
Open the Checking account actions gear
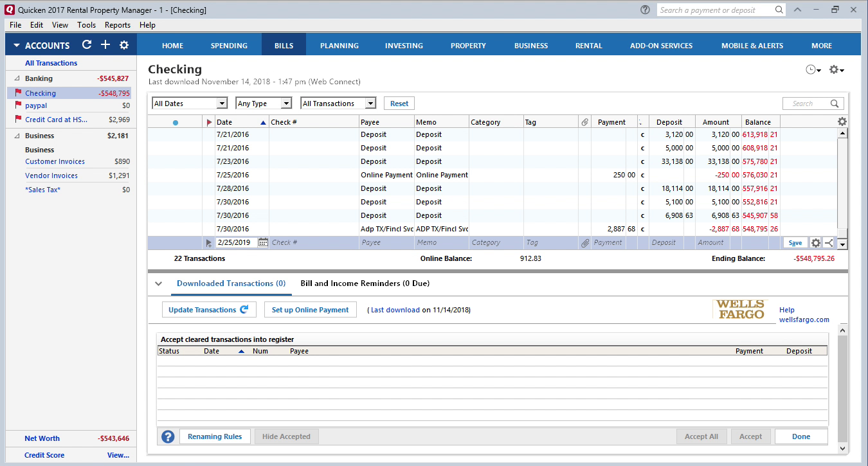(836, 69)
